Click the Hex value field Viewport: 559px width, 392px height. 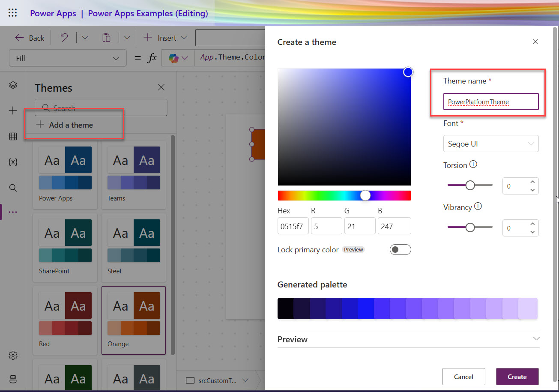[293, 226]
